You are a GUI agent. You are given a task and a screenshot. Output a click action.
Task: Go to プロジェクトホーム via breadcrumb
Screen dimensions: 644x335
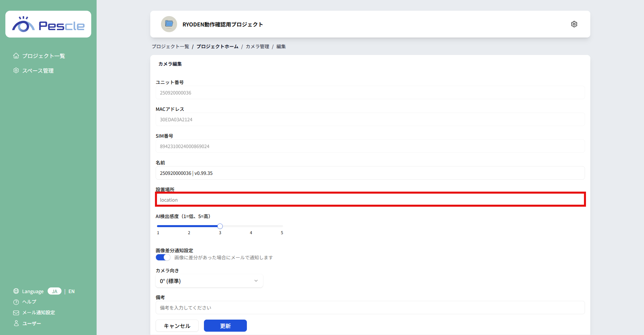coord(217,46)
